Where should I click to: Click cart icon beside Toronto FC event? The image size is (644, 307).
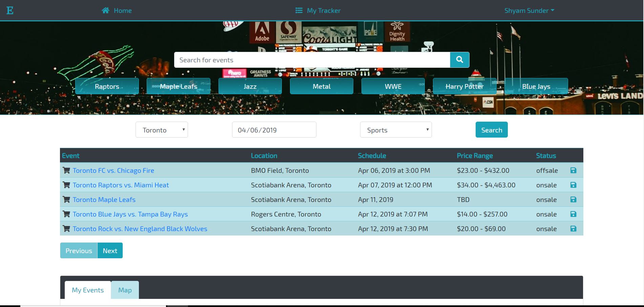[66, 170]
